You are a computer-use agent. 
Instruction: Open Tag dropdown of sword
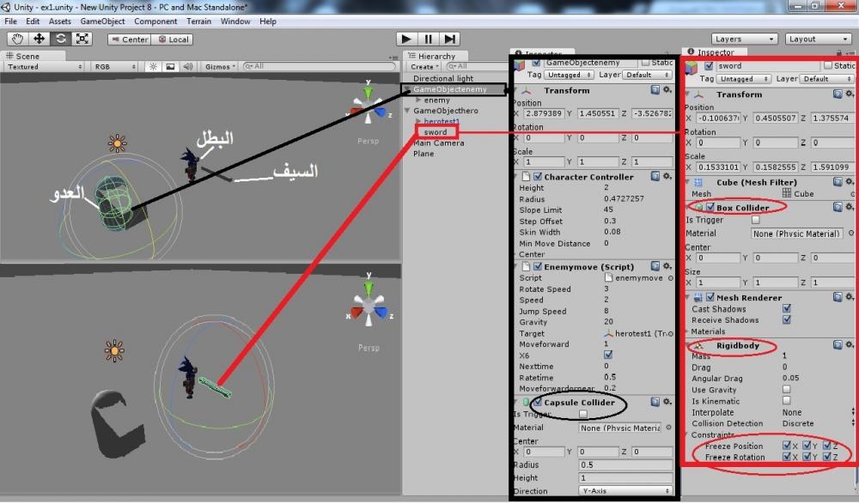click(744, 79)
